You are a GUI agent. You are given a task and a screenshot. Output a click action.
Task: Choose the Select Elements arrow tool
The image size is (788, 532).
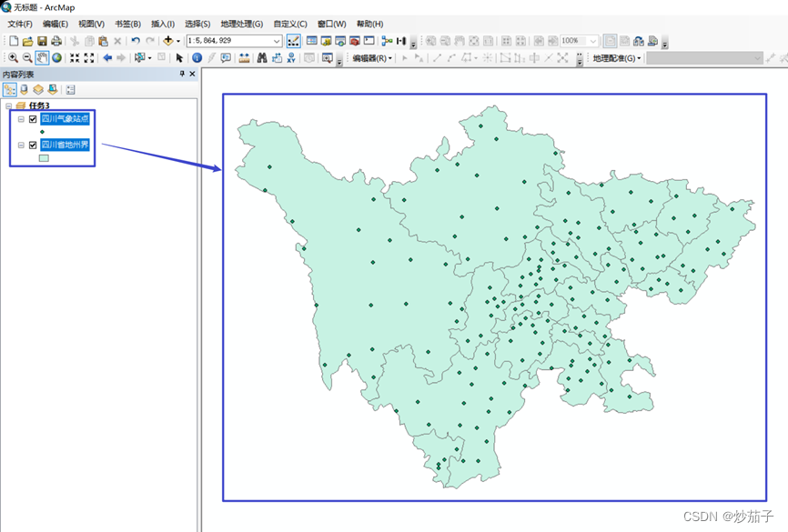tap(179, 58)
